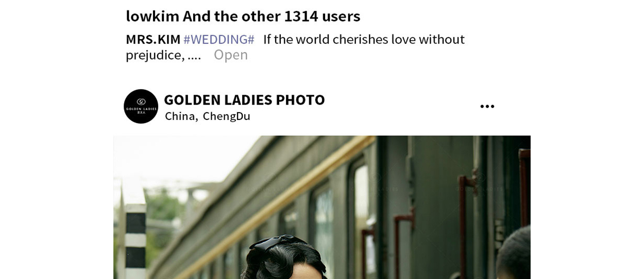Viewport: 644px width, 279px height.
Task: Open the GOLDEN LADIES PHOTO account name
Action: point(244,99)
